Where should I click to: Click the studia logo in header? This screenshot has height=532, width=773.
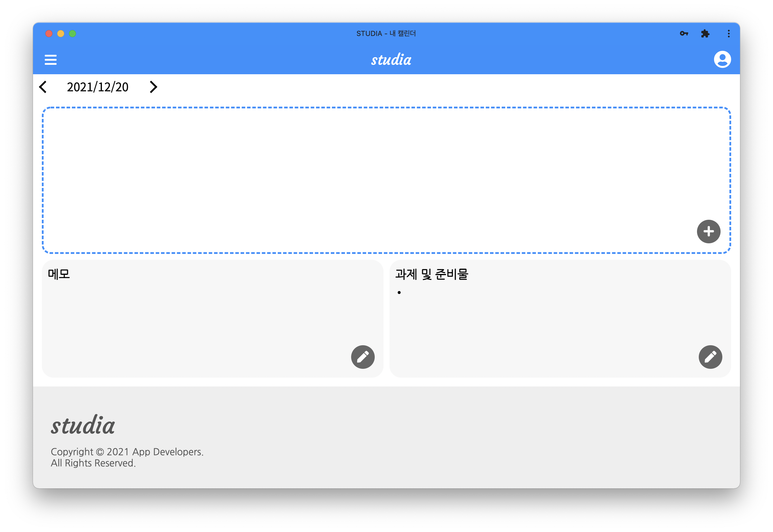point(391,60)
